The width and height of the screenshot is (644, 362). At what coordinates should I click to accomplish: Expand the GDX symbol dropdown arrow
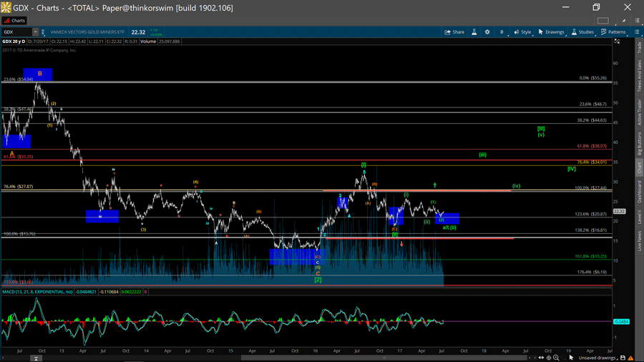(x=35, y=32)
